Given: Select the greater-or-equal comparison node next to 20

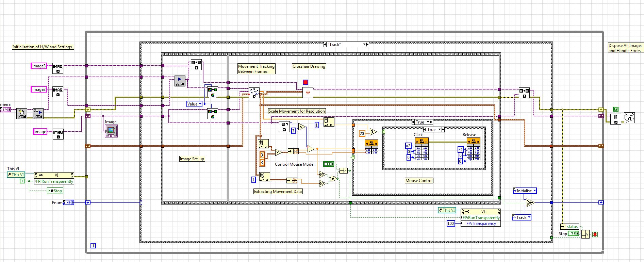Looking at the screenshot, I should [373, 132].
